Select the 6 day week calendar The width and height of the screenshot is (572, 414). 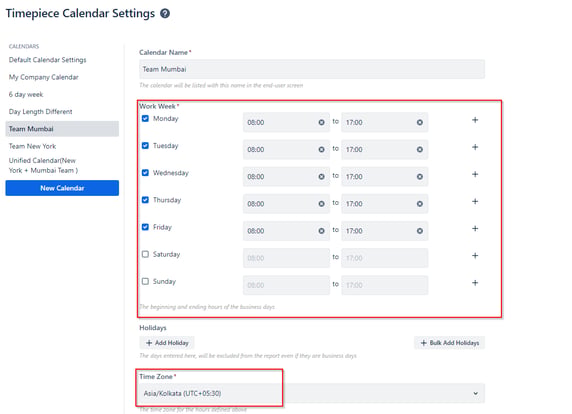pos(26,94)
